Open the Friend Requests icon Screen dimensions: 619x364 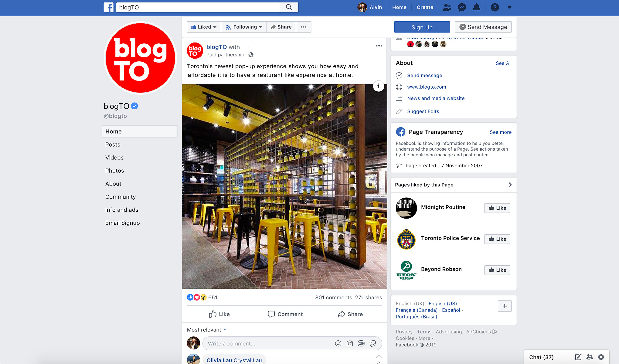447,7
